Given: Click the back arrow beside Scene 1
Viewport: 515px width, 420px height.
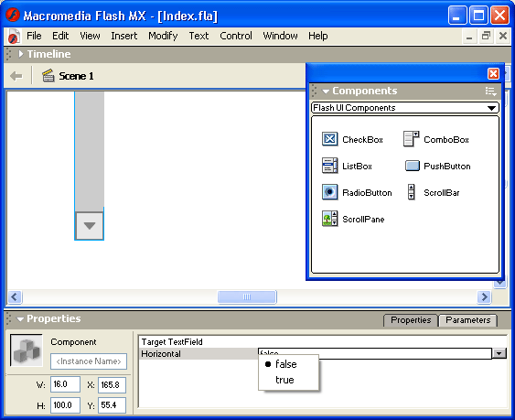Looking at the screenshot, I should click(x=16, y=76).
